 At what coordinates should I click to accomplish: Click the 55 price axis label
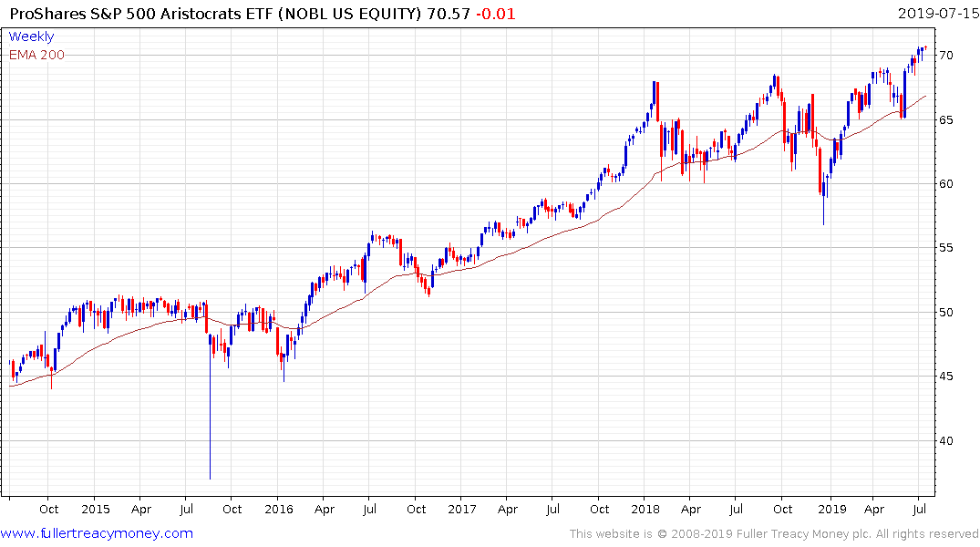click(945, 248)
